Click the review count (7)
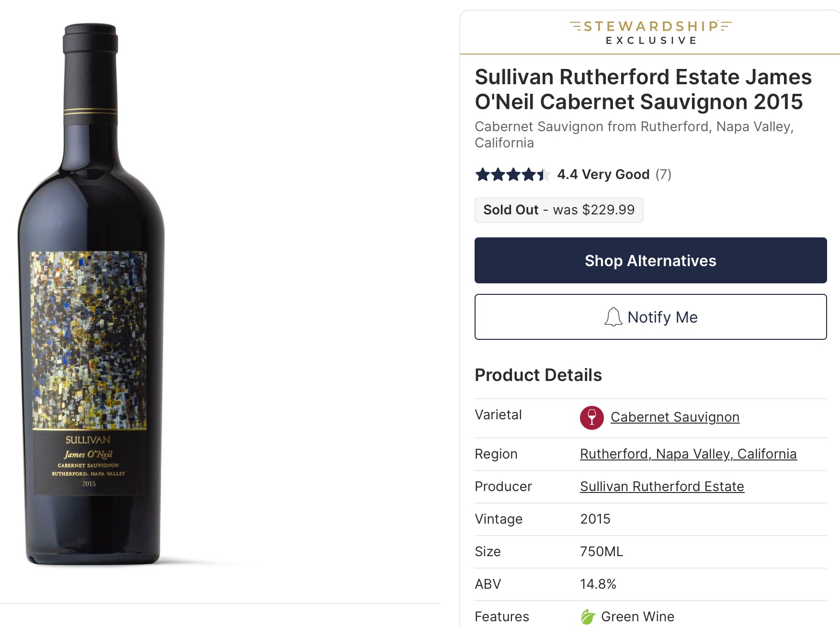840x627 pixels. pyautogui.click(x=663, y=175)
